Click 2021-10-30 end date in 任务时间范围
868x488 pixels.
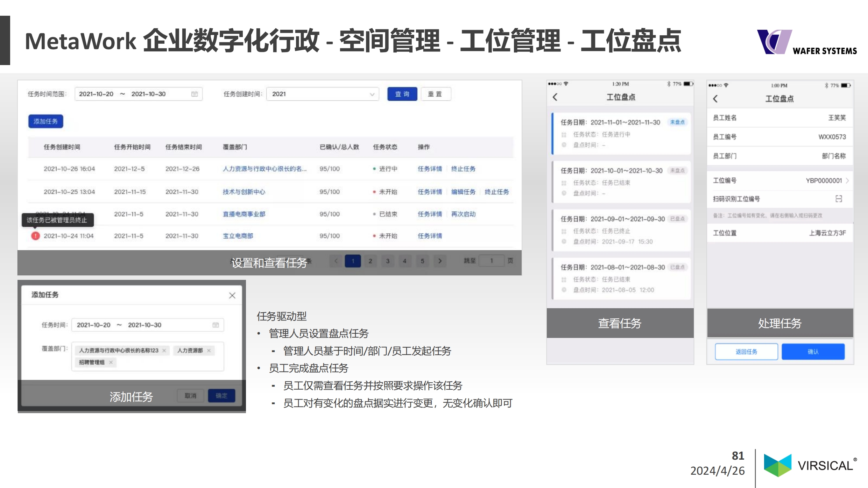(x=148, y=94)
